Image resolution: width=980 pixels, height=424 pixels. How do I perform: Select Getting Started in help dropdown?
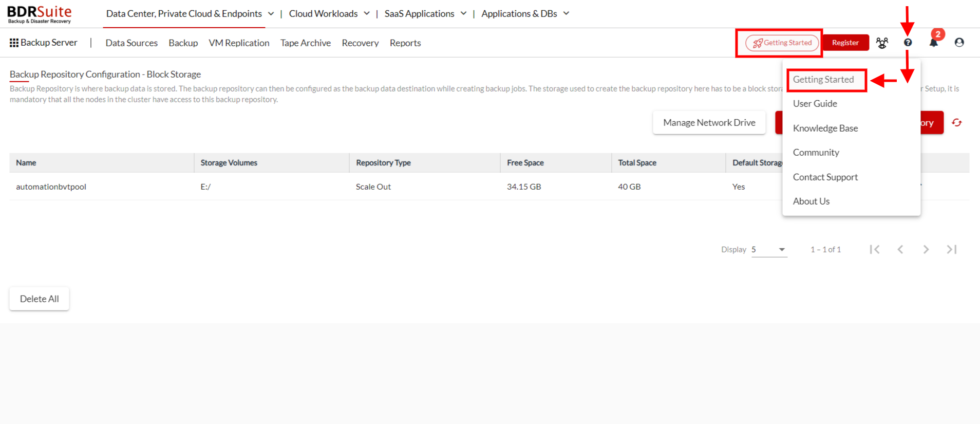pyautogui.click(x=823, y=80)
